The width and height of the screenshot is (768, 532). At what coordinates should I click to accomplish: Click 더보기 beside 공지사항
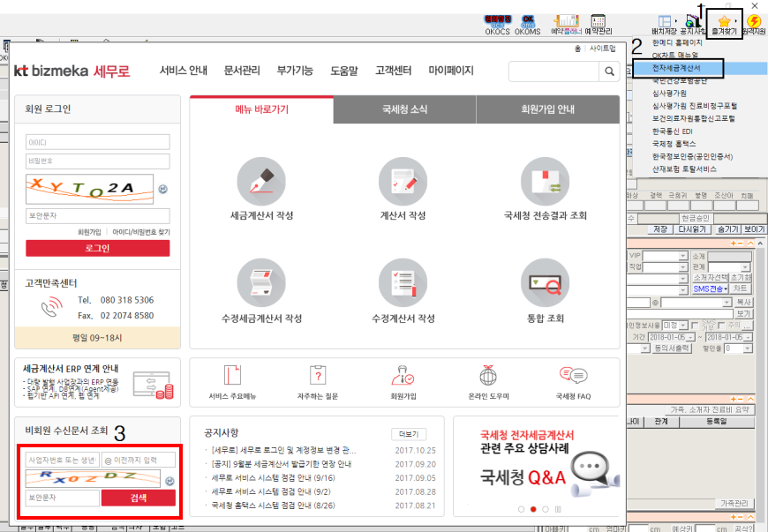[409, 434]
